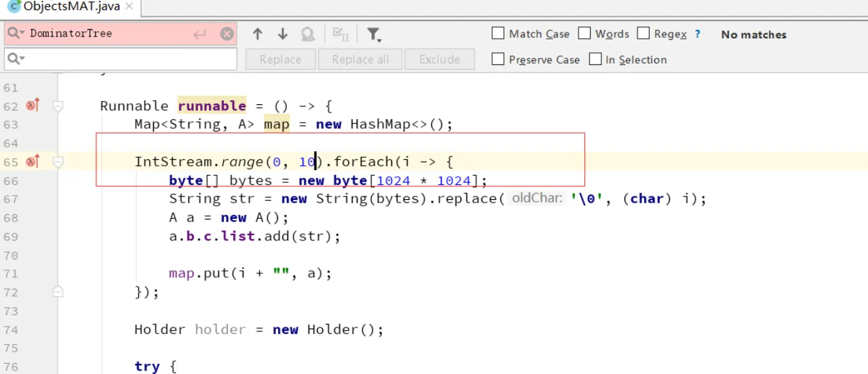Clear the DominatorTree search text
The height and width of the screenshot is (374, 868).
(227, 34)
